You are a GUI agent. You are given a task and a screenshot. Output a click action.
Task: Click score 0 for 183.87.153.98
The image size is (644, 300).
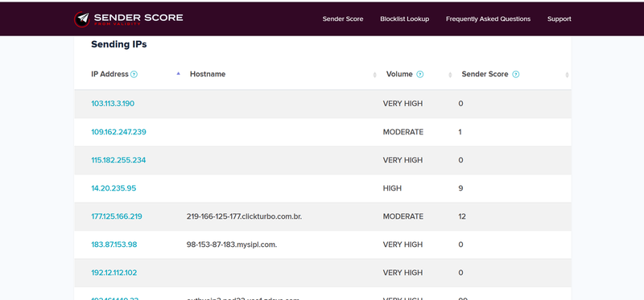pyautogui.click(x=460, y=245)
